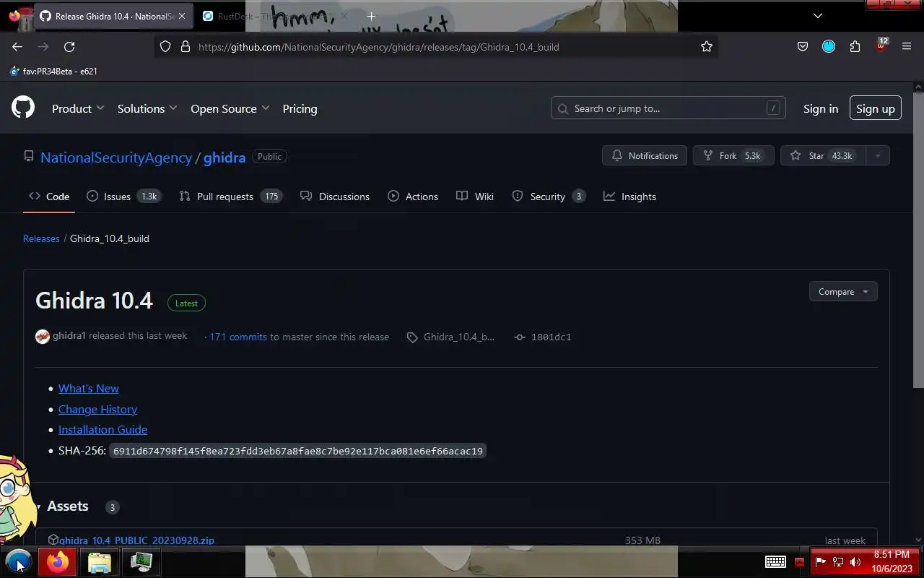The width and height of the screenshot is (924, 578).
Task: Open the Pricing page
Action: pos(300,108)
